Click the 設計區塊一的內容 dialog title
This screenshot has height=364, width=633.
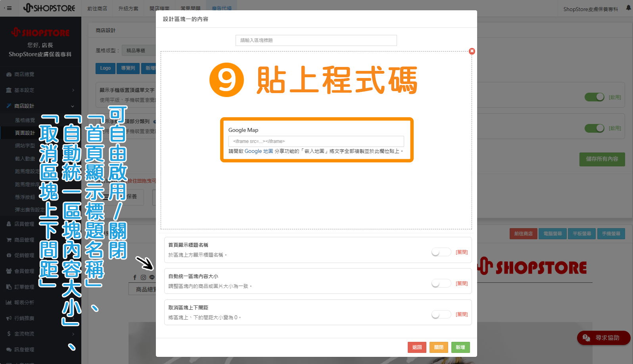pos(186,19)
